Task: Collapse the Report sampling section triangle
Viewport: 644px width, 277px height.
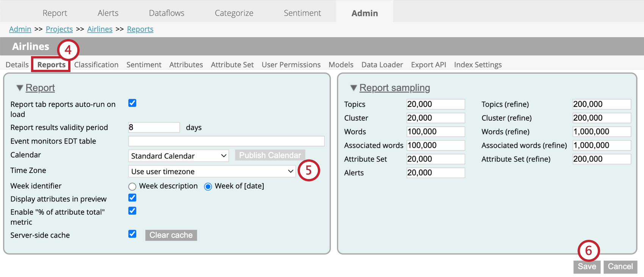Action: point(353,88)
